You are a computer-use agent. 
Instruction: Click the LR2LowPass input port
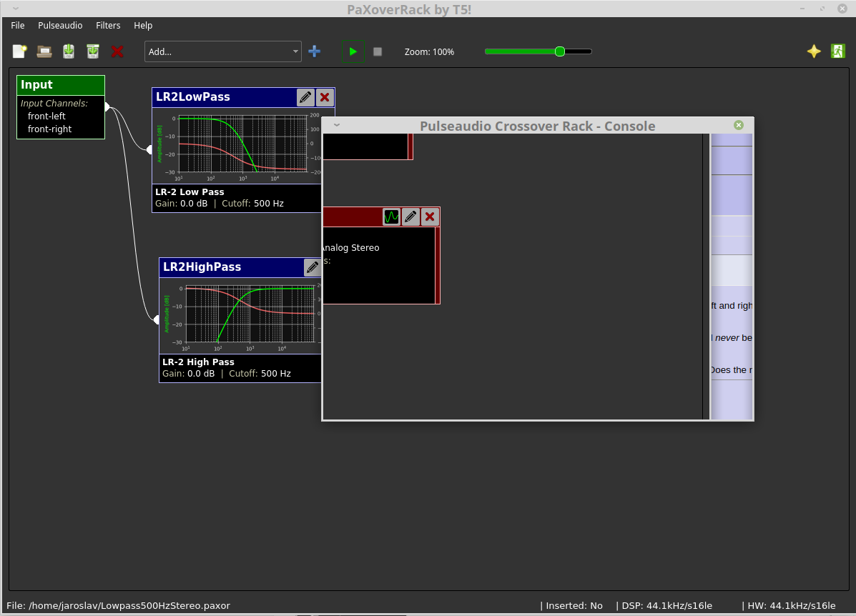(149, 149)
